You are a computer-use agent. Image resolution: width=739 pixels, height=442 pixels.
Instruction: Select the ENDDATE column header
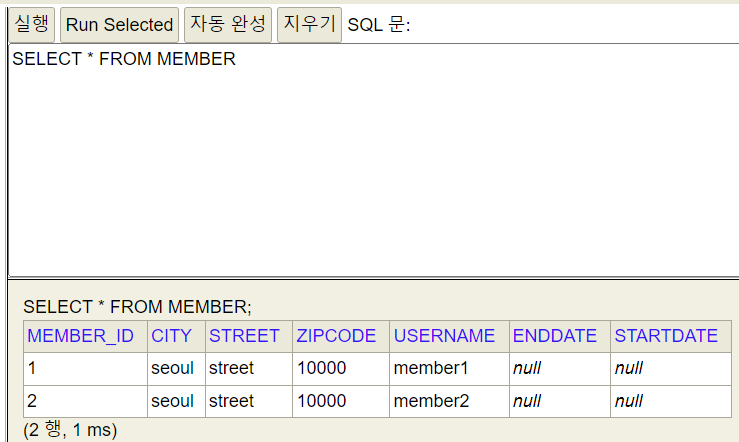click(560, 336)
